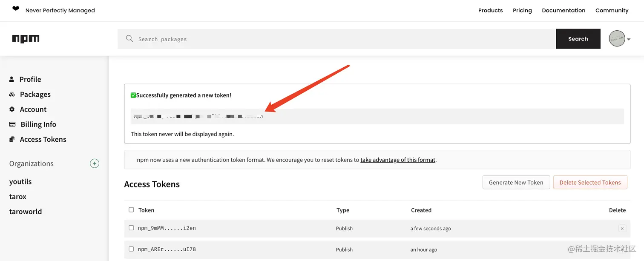Follow the take advantage of this format link
644x261 pixels.
pos(398,160)
